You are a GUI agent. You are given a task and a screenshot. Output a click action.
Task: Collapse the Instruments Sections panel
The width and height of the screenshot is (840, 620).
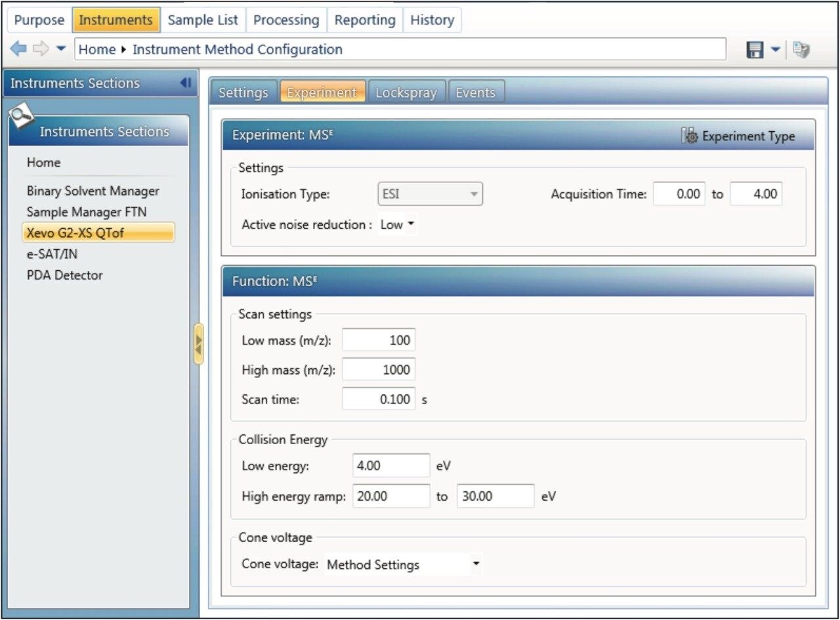click(185, 83)
